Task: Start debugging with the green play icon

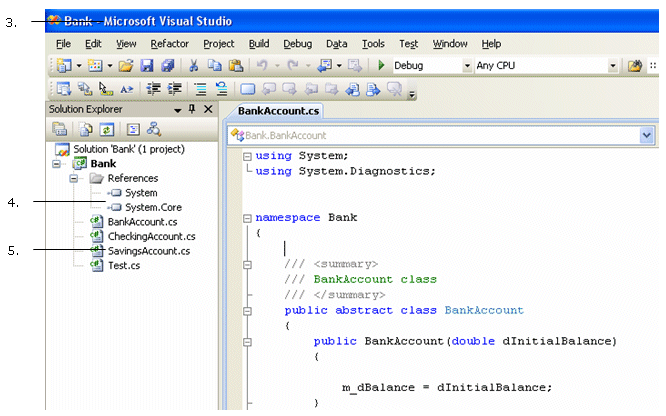Action: click(381, 65)
